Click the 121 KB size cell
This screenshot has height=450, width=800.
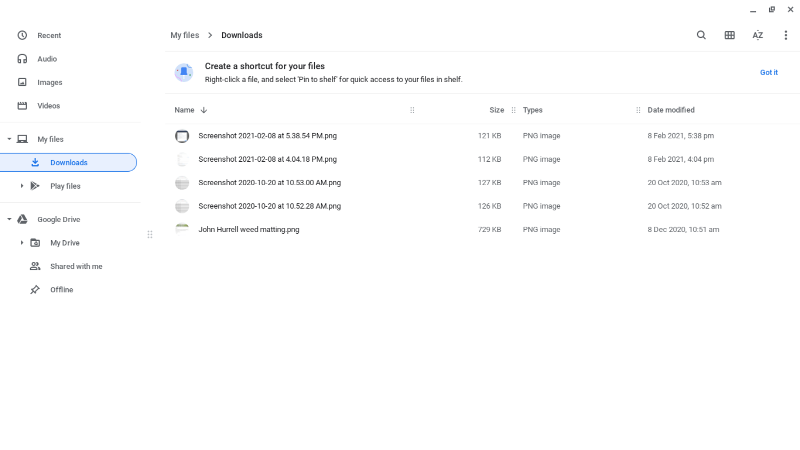pyautogui.click(x=489, y=136)
